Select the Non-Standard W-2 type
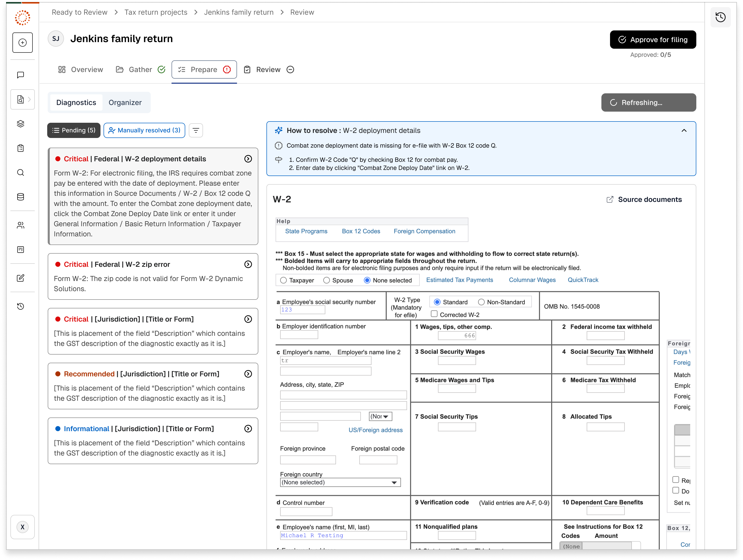743x560 pixels. [481, 302]
